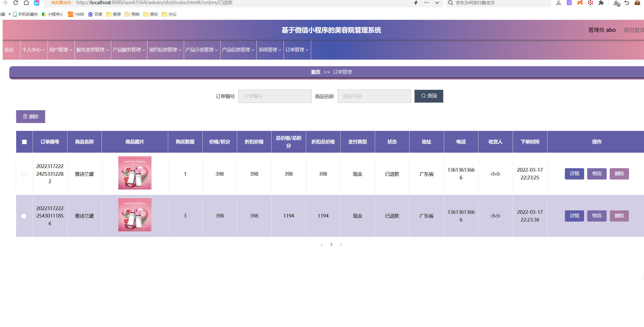Expand the 产品服务管理 menu
The height and width of the screenshot is (327, 644).
129,50
